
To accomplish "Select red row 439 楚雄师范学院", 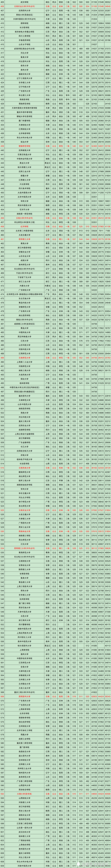I will point(55,146).
